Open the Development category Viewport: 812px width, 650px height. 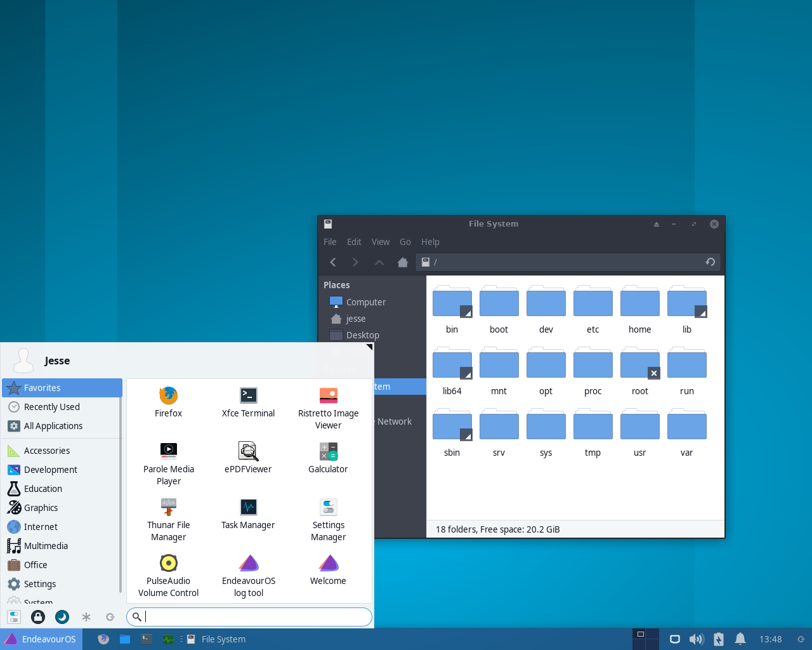[x=62, y=470]
